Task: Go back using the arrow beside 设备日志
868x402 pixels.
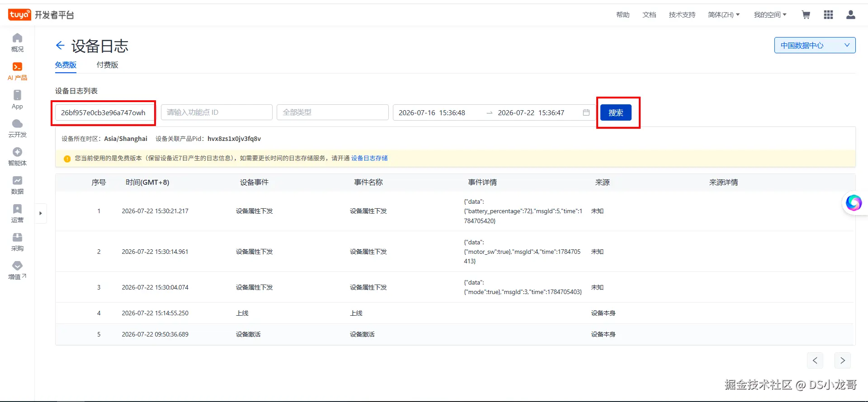Action: pyautogui.click(x=60, y=45)
